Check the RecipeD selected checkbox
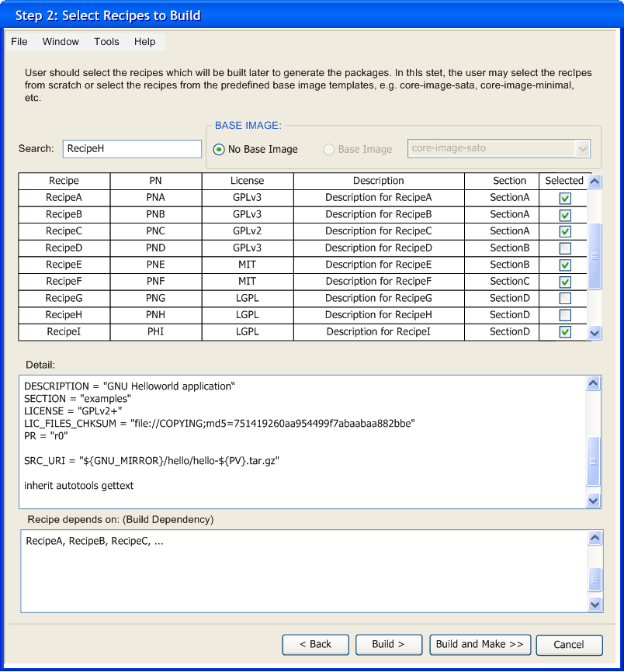624x672 pixels. pos(565,248)
